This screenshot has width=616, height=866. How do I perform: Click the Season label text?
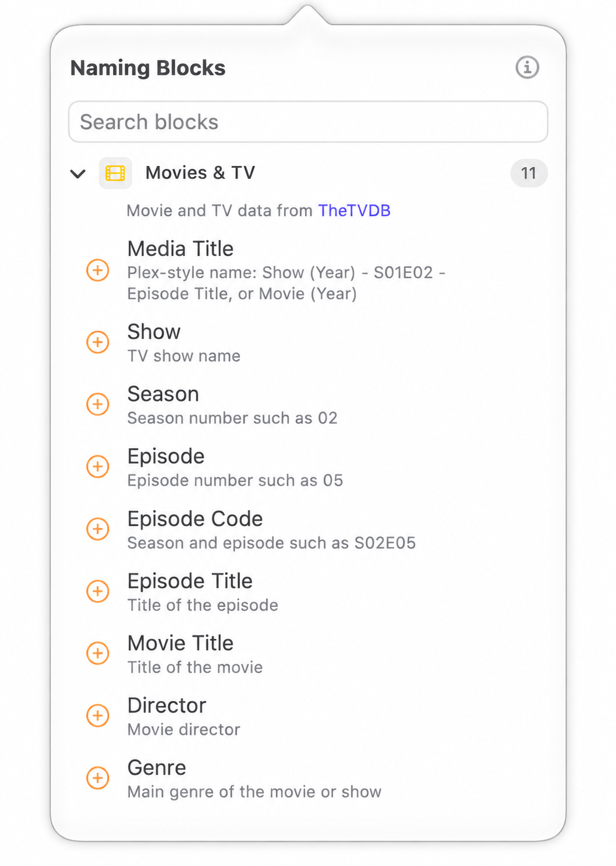pyautogui.click(x=163, y=394)
